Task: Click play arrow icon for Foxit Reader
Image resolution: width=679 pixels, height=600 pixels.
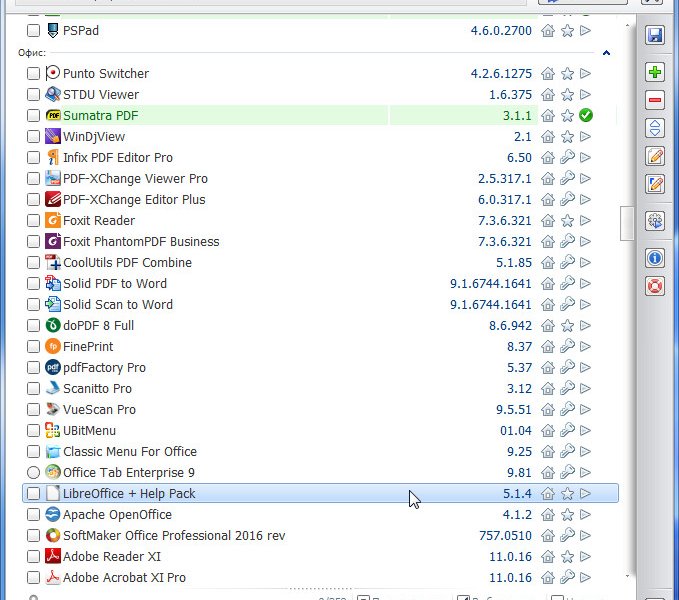Action: click(585, 221)
